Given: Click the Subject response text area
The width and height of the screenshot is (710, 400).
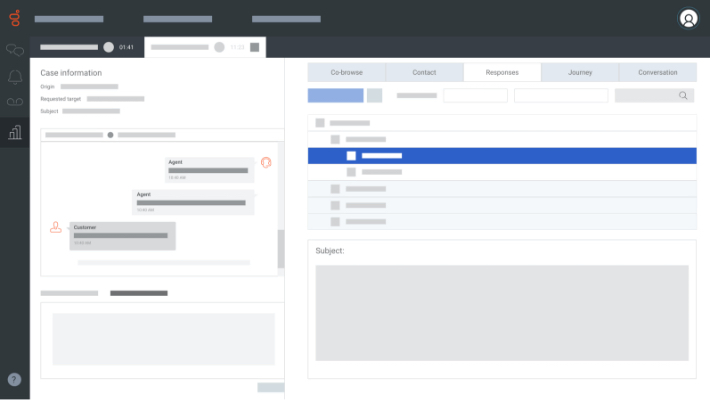Looking at the screenshot, I should point(502,312).
